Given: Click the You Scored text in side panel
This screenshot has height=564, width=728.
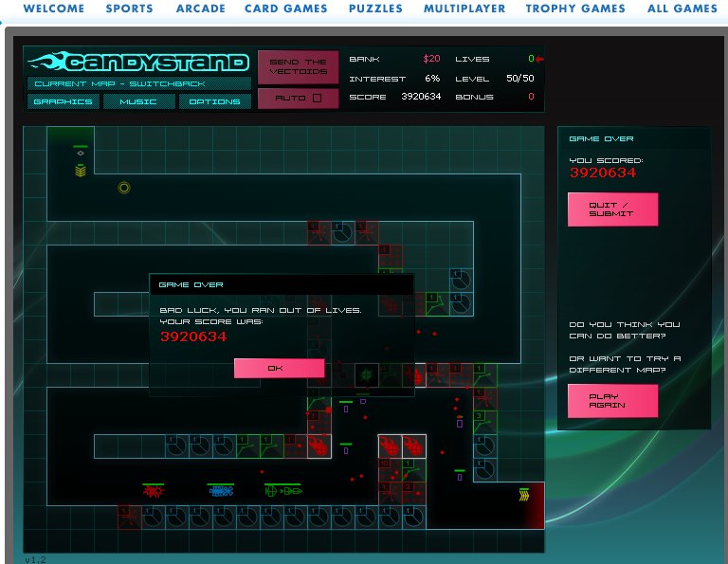Looking at the screenshot, I should coord(606,160).
